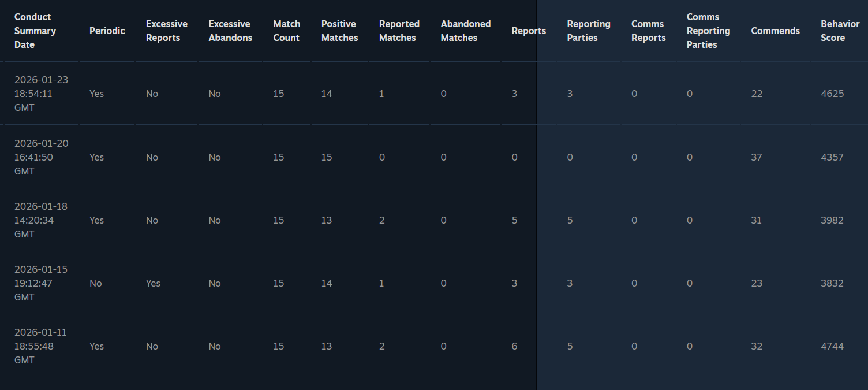
Task: Select the date 2026-01-18 14:20:34 GMT
Action: click(x=41, y=220)
